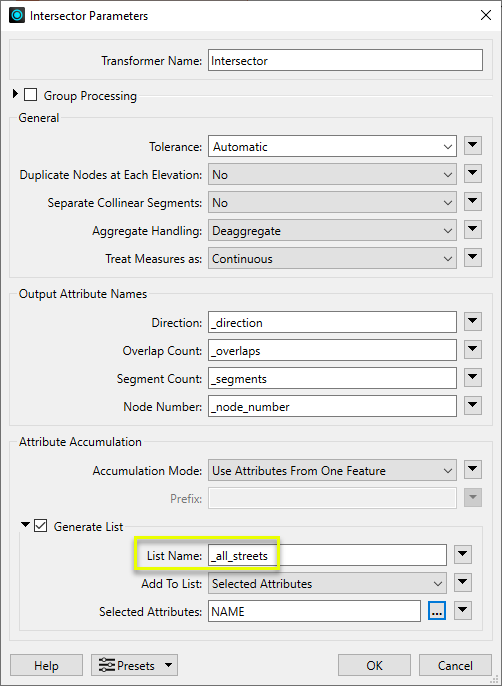Open arrow menu beside Aggregate Handling
502x686 pixels.
point(473,230)
